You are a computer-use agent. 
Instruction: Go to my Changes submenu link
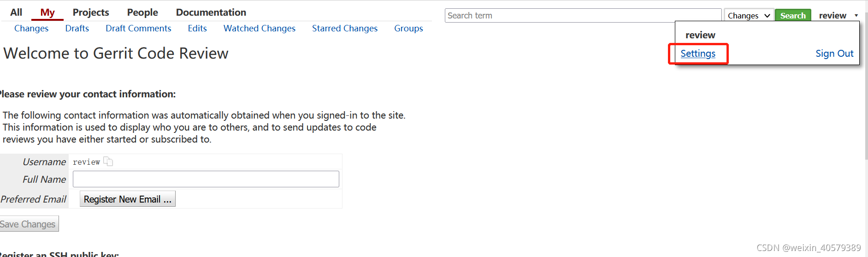(x=31, y=28)
